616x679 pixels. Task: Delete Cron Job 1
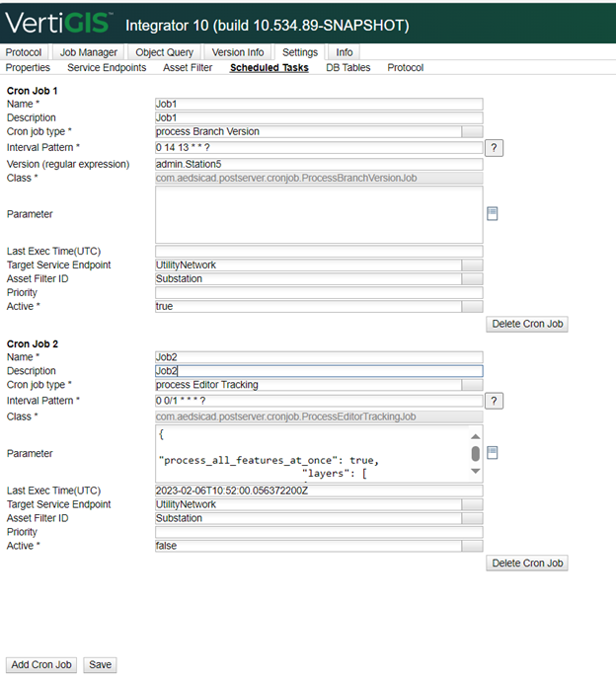(527, 324)
